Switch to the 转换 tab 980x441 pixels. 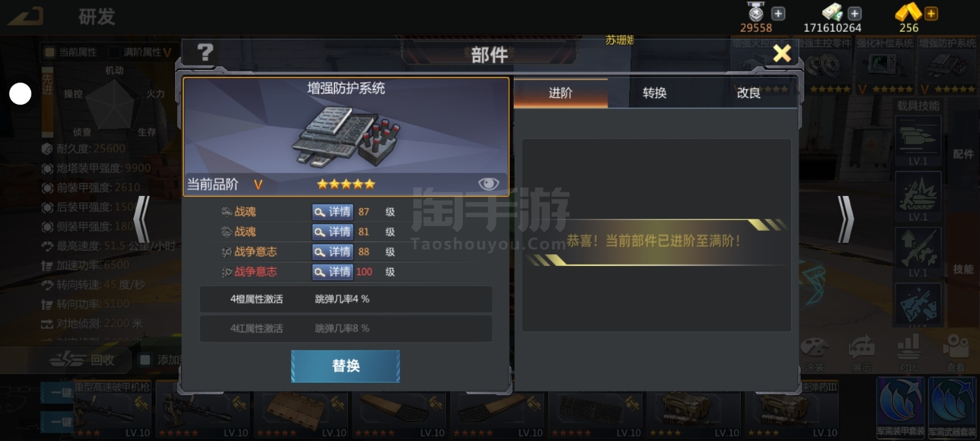(655, 92)
